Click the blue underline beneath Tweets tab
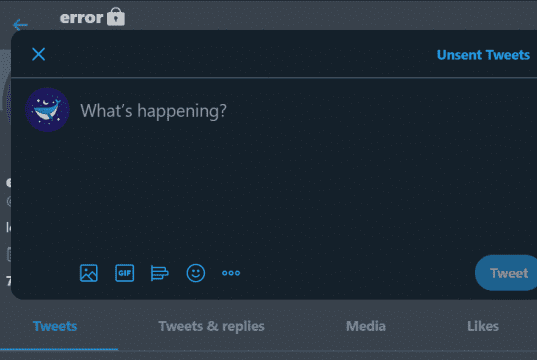This screenshot has height=360, width=537. (59, 349)
